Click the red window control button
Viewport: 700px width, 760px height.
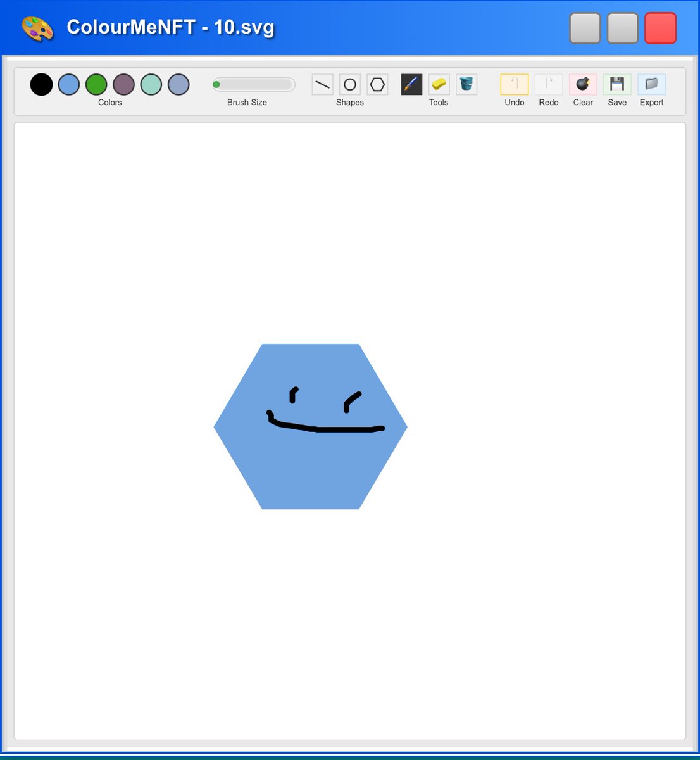[x=659, y=27]
